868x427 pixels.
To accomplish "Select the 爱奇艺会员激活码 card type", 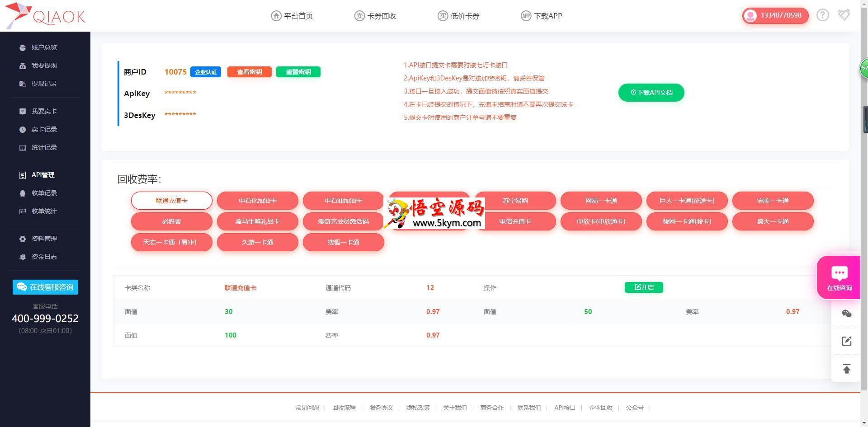I will 344,221.
